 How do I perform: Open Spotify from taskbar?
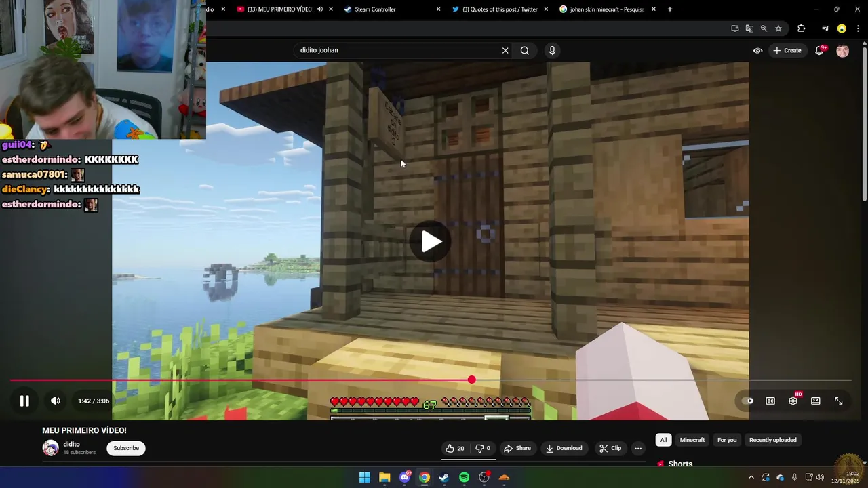pos(464,477)
